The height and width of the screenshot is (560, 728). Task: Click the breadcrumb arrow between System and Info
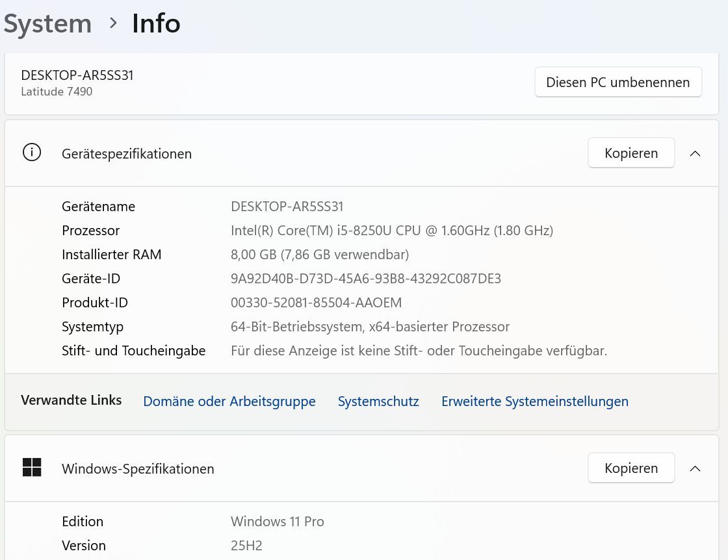click(x=114, y=23)
